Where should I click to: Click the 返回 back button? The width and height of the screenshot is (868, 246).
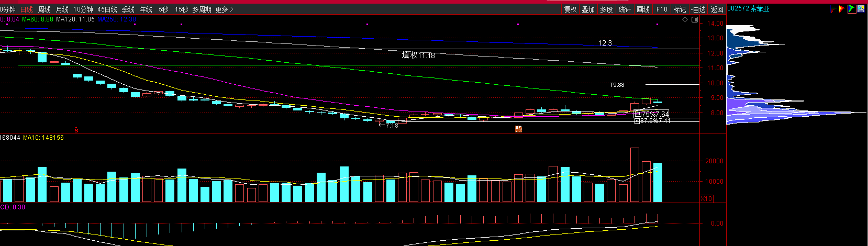pyautogui.click(x=717, y=9)
